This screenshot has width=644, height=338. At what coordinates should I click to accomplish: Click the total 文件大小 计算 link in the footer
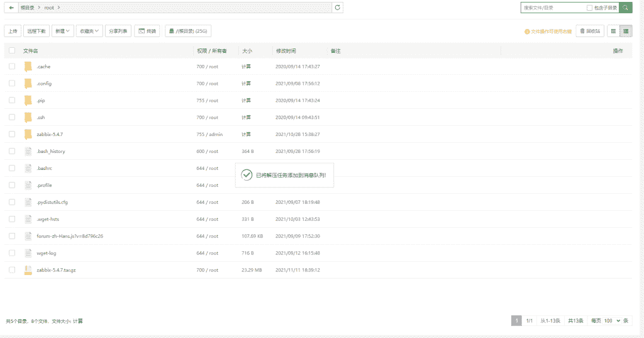pyautogui.click(x=77, y=321)
